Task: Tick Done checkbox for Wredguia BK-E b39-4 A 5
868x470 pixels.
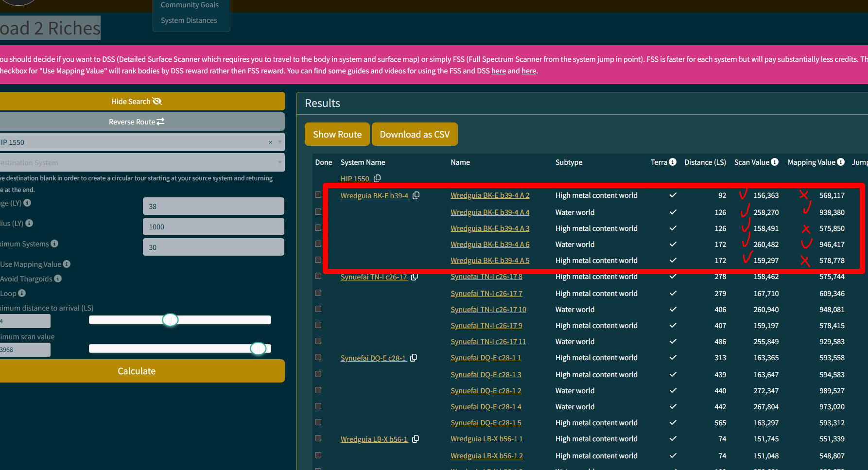Action: point(318,260)
